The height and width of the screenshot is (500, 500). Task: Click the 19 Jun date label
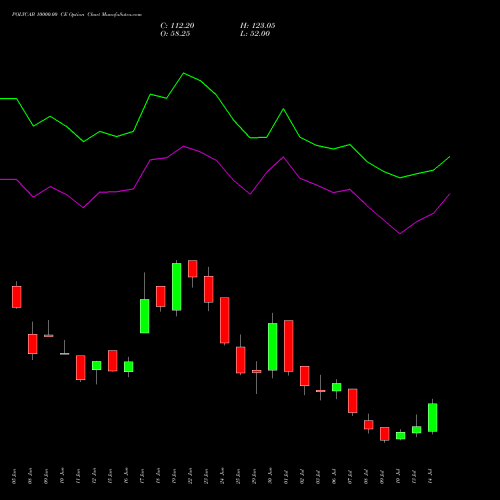[x=174, y=476]
